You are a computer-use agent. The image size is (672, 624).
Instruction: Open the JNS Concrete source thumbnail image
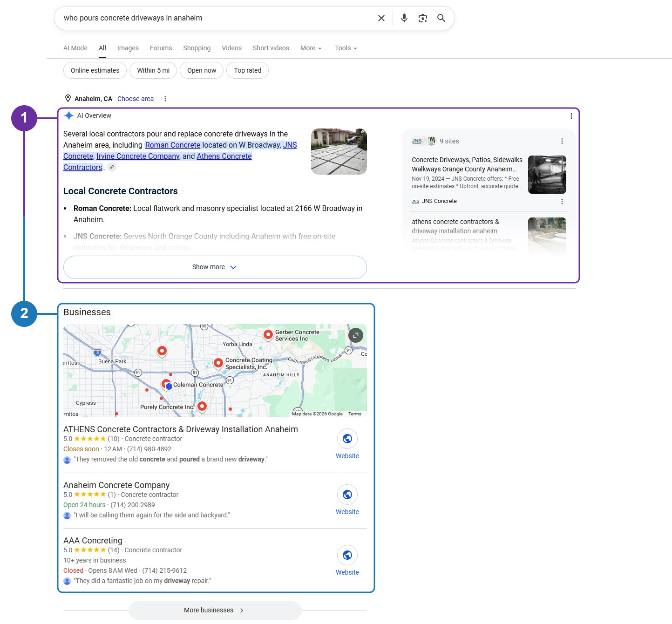point(547,175)
